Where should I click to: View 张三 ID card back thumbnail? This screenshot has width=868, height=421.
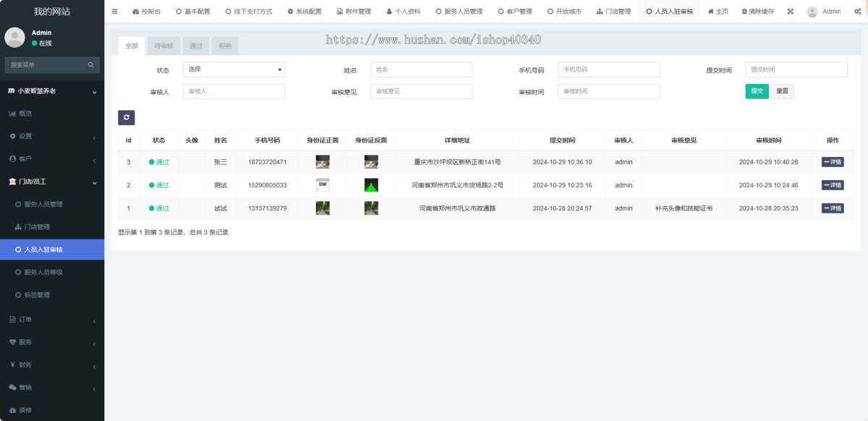tap(371, 162)
